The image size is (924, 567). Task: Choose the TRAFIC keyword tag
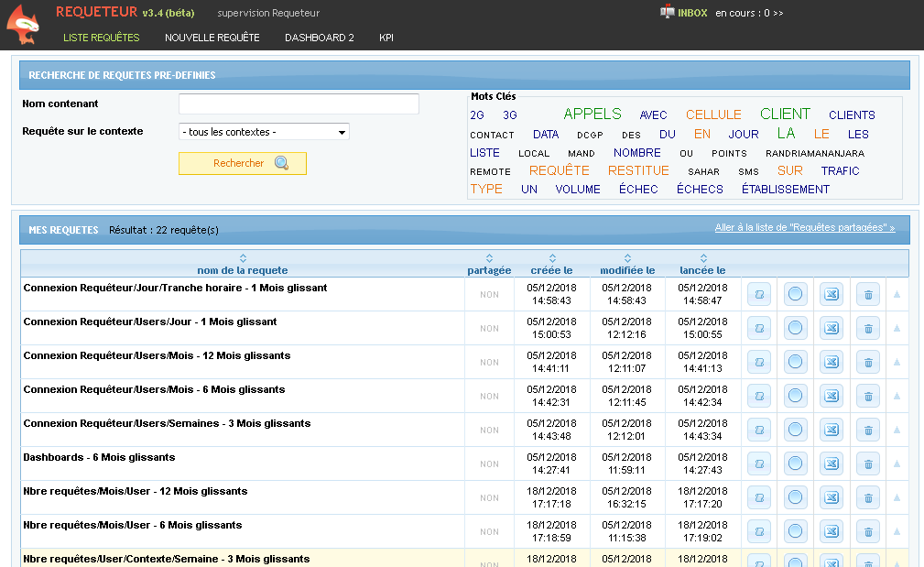pos(841,171)
